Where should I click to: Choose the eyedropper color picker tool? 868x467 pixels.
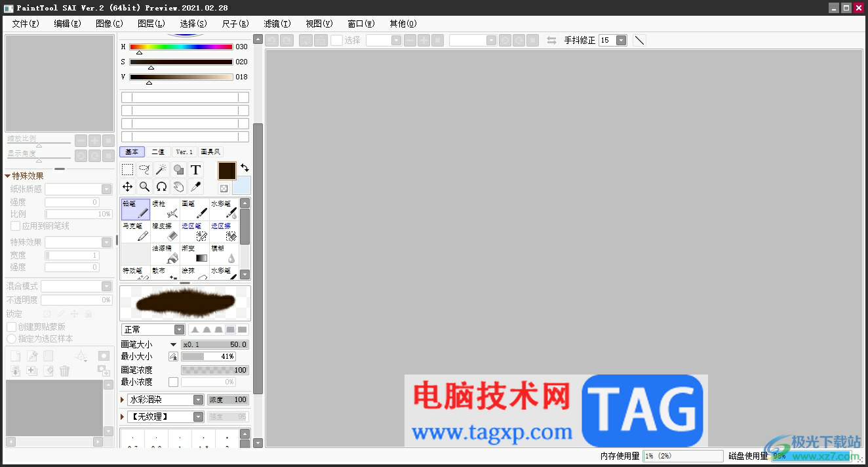195,187
